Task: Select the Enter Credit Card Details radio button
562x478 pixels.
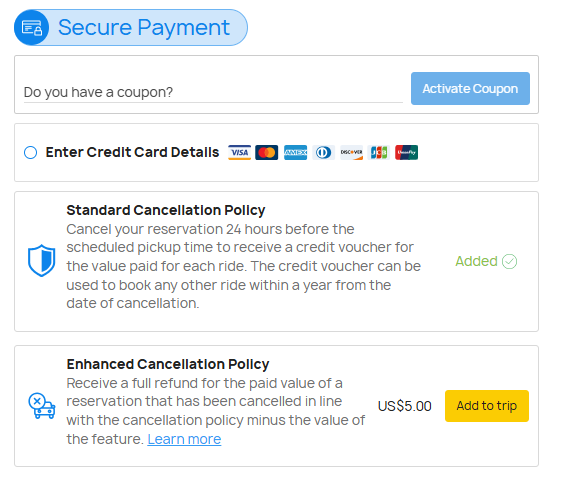Action: (30, 152)
